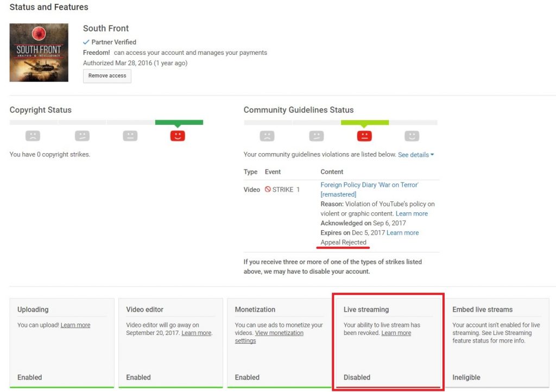
Task: Click the Video editor card heading
Action: (x=144, y=309)
